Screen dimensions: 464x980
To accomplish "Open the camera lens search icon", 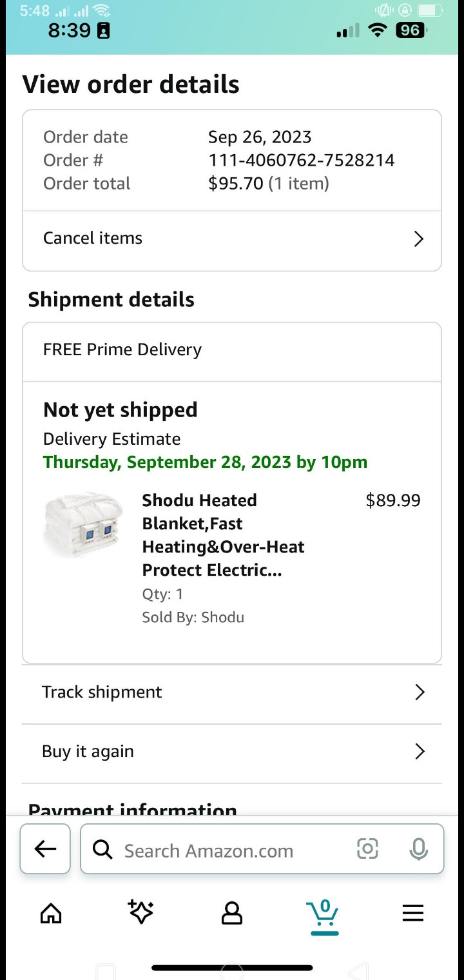I will click(x=367, y=848).
